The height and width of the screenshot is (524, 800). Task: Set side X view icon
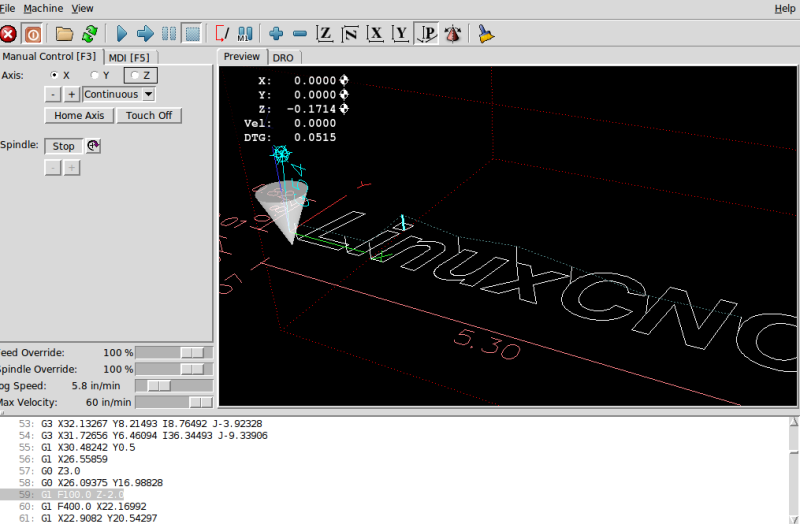point(375,34)
